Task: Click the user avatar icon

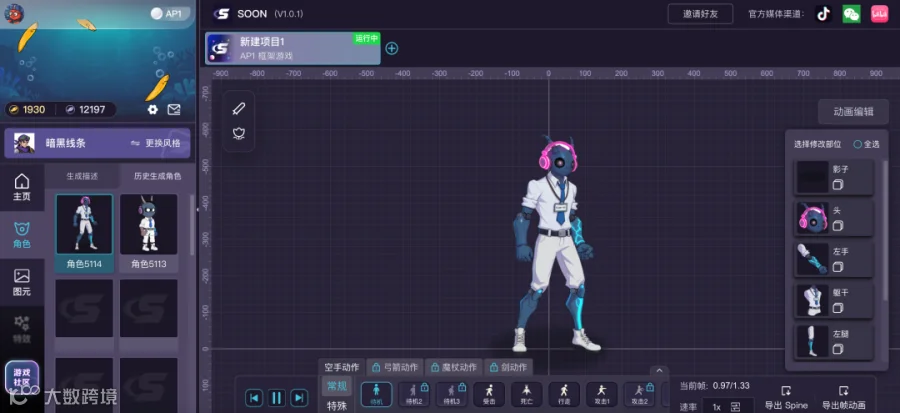Action: click(x=14, y=13)
